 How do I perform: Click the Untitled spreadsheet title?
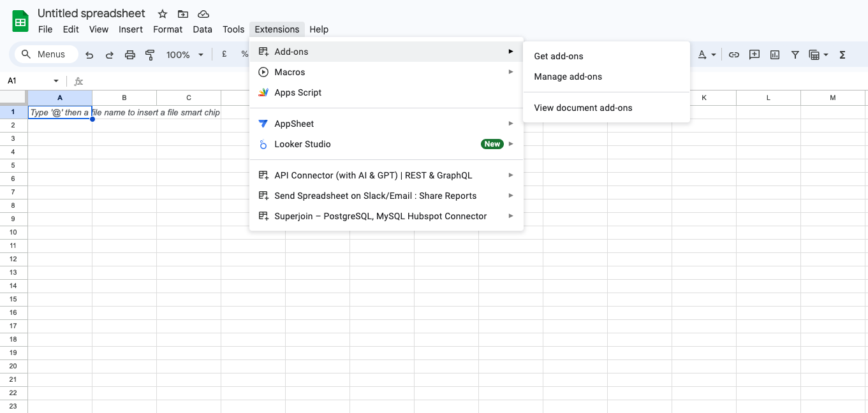(91, 13)
